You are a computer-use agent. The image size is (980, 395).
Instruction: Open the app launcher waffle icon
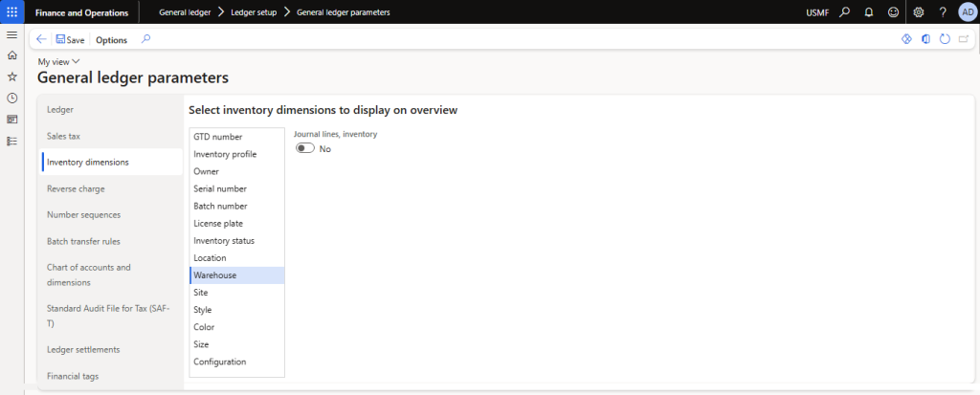[x=11, y=11]
